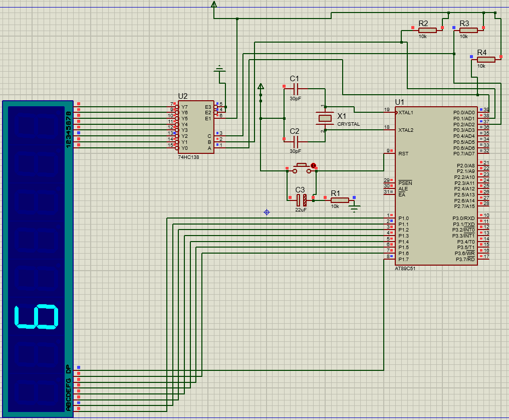Click the '10k' value under R3
The image size is (509, 420).
(x=464, y=37)
